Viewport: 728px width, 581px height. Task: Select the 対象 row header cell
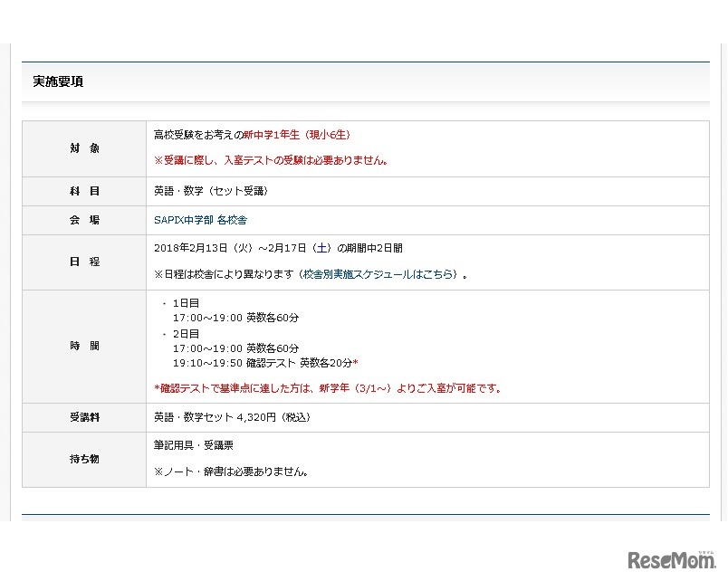(84, 148)
